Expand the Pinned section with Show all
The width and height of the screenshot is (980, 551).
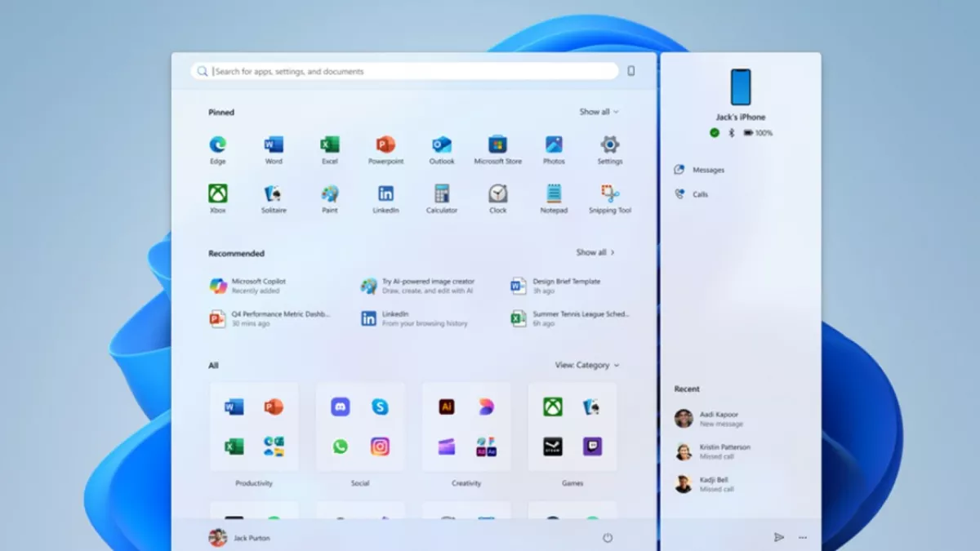pyautogui.click(x=599, y=112)
